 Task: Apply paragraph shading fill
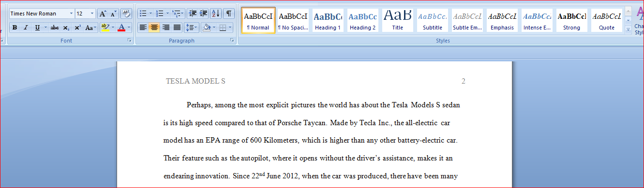pos(206,28)
